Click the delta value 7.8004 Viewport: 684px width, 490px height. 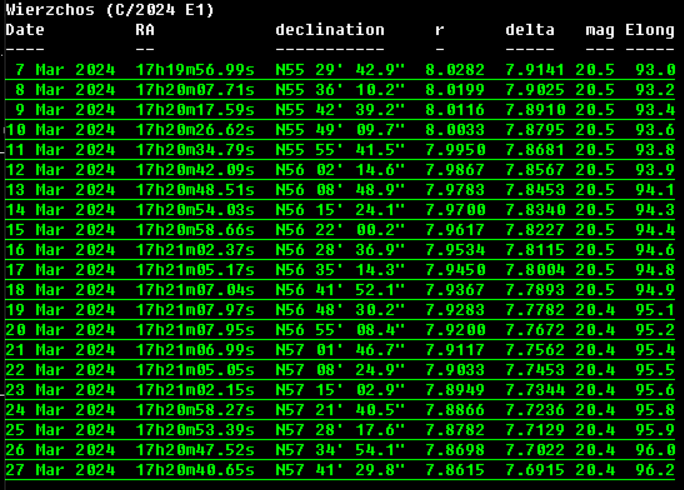click(535, 270)
